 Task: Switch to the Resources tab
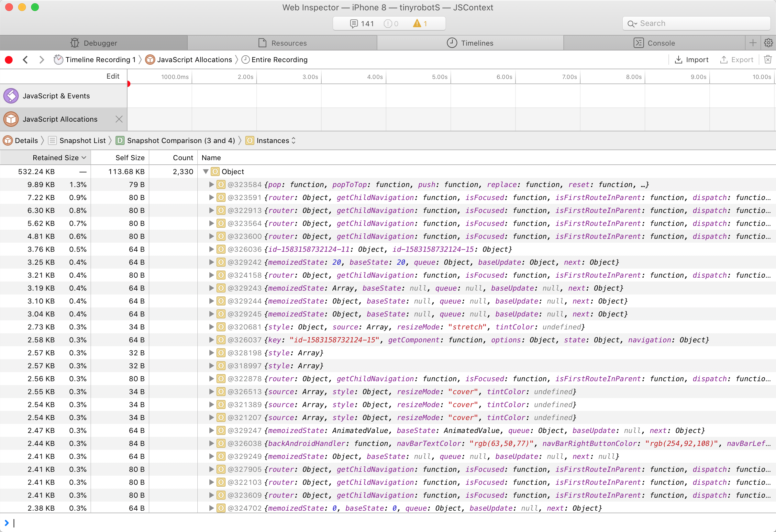click(282, 43)
